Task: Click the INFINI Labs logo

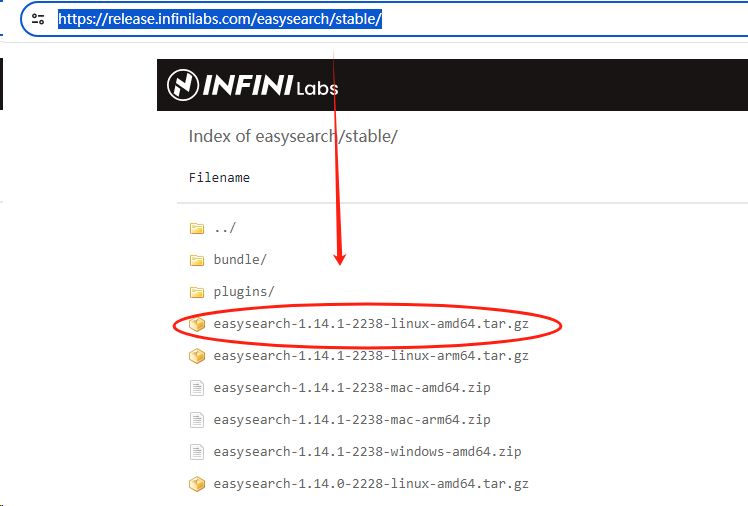Action: [x=253, y=85]
